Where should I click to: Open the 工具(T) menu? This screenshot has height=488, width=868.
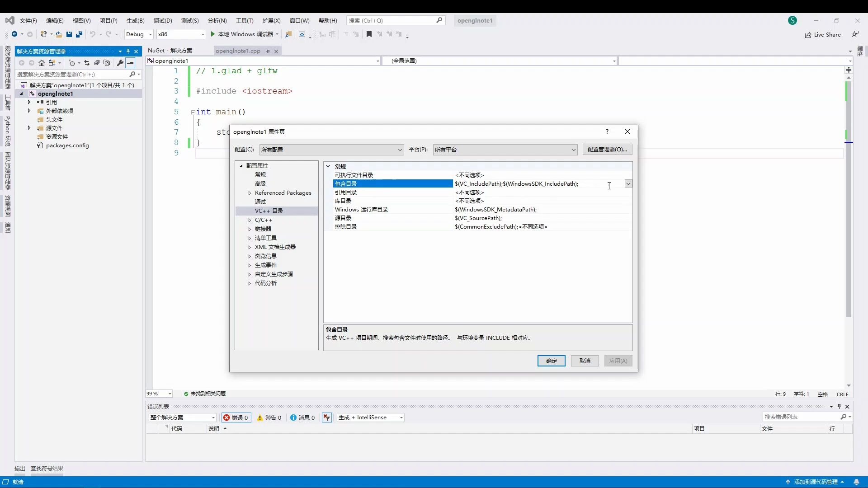pos(245,21)
